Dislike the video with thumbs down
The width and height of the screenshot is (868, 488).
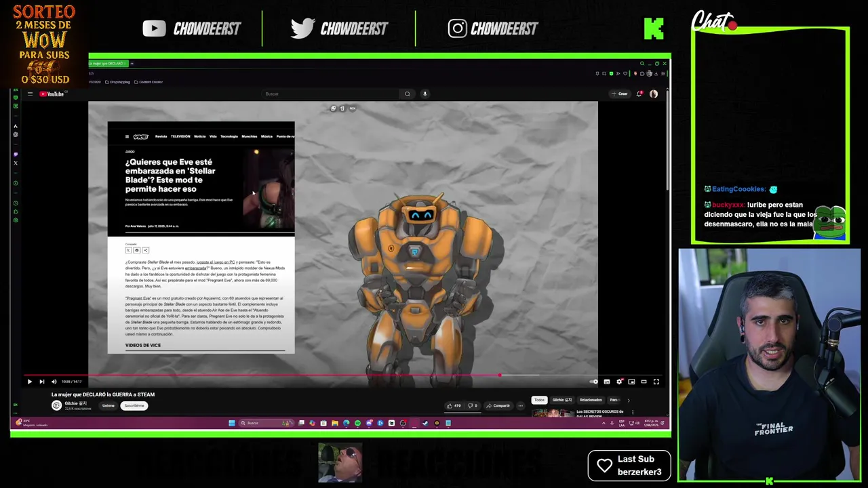coord(473,406)
